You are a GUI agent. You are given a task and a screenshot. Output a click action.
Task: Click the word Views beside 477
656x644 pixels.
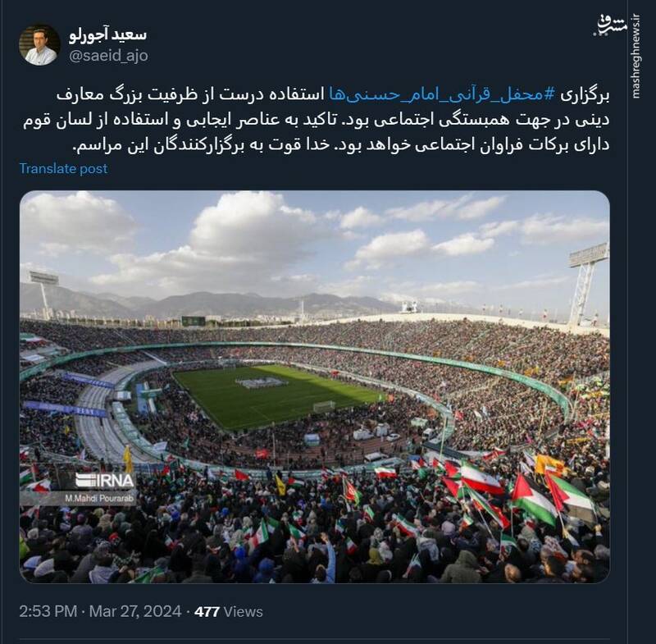(243, 612)
